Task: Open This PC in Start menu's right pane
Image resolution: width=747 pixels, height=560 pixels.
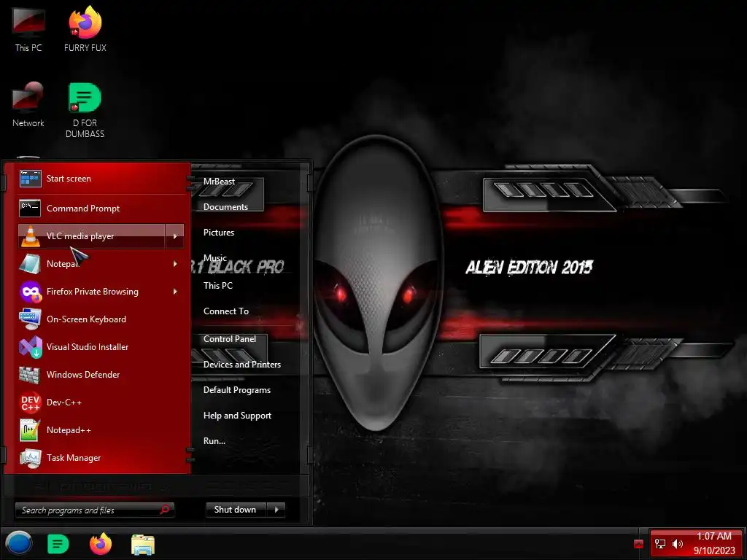Action: [x=217, y=286]
